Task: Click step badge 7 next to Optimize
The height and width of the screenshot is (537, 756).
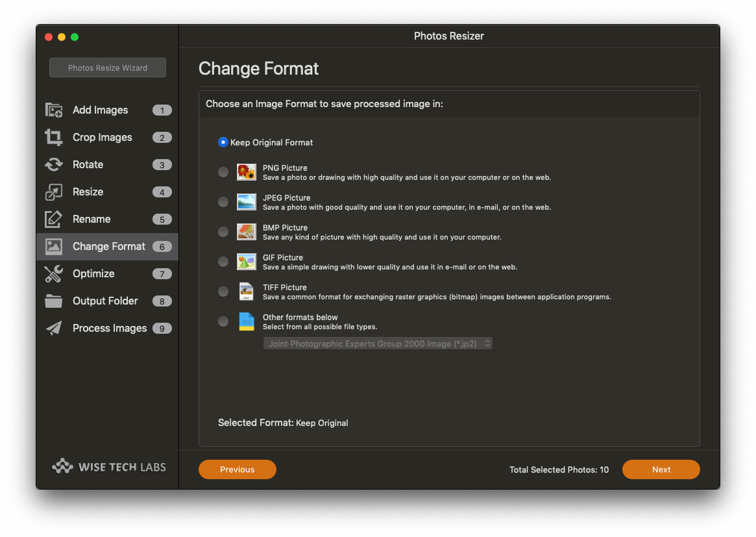Action: click(x=162, y=274)
